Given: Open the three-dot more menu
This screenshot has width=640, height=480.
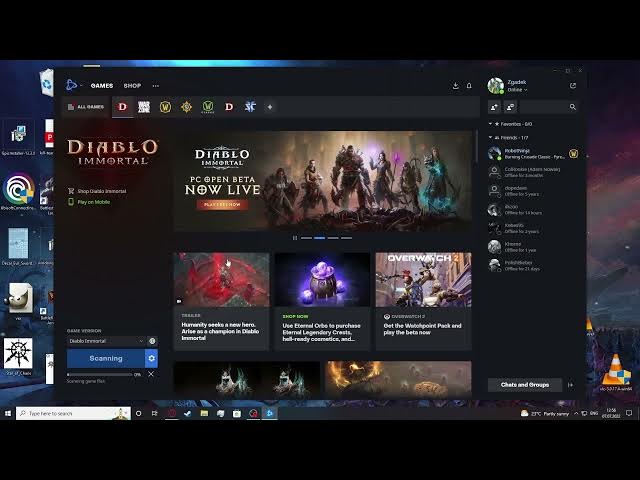Looking at the screenshot, I should (x=156, y=86).
